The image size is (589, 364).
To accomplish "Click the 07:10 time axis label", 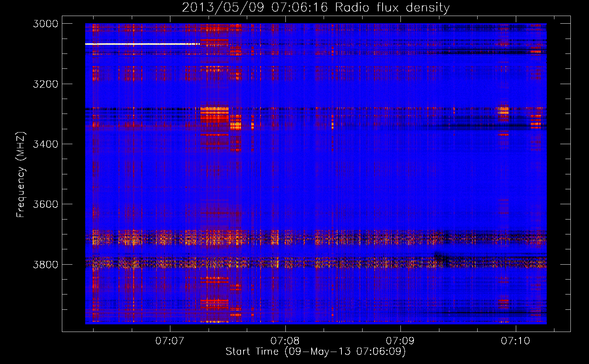I will (515, 341).
